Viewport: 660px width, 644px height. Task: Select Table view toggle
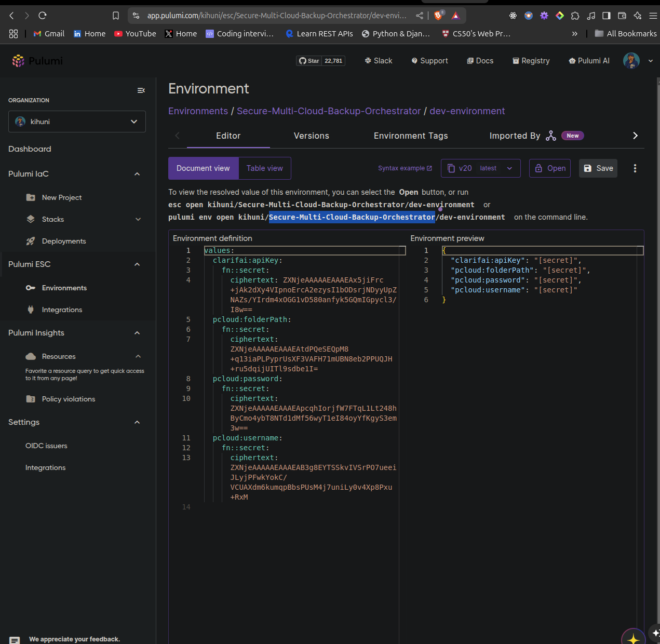[x=265, y=168]
